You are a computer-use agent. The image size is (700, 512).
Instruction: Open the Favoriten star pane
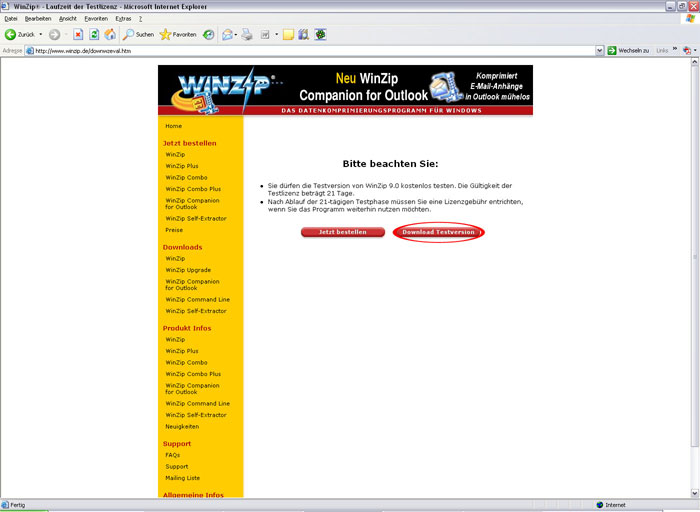click(178, 34)
